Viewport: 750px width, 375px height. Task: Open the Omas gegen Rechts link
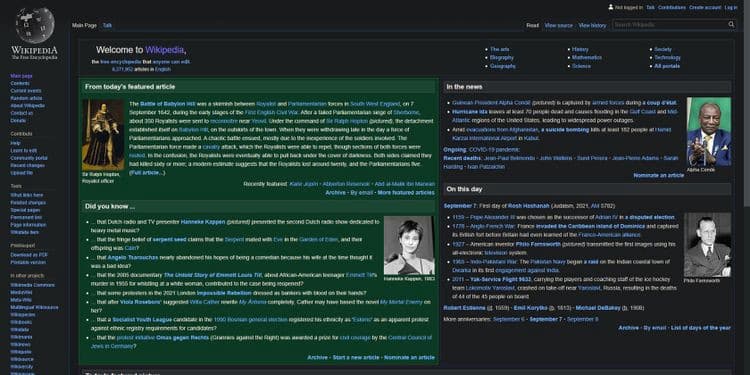[x=182, y=337]
